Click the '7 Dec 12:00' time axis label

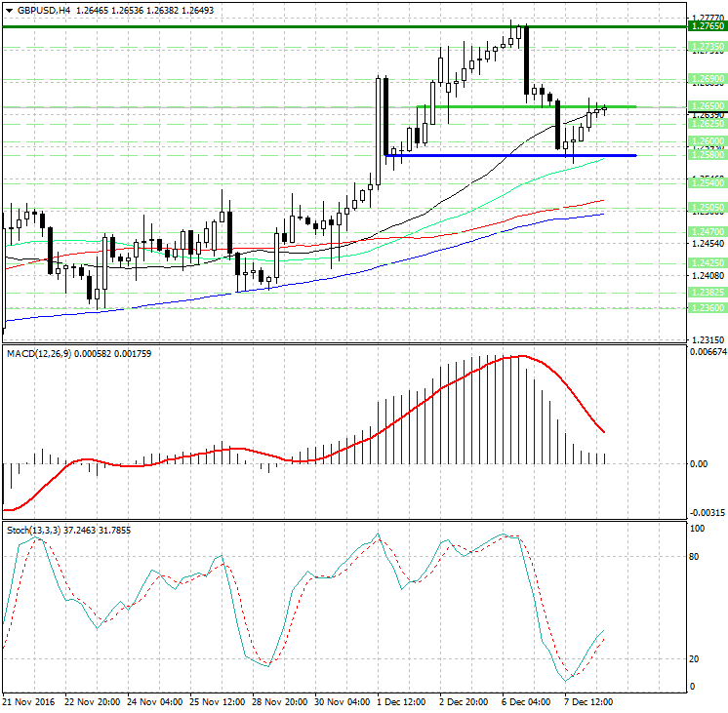[588, 701]
